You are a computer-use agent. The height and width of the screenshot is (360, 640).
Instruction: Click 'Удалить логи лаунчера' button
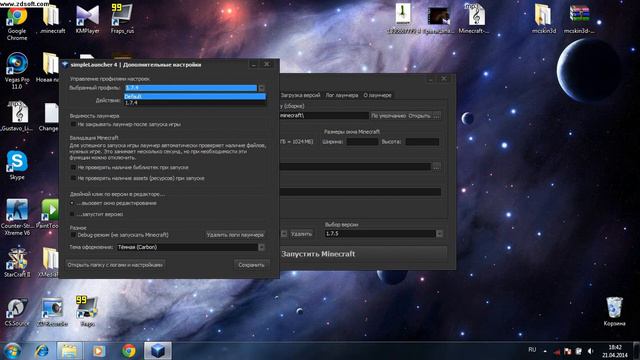point(235,235)
